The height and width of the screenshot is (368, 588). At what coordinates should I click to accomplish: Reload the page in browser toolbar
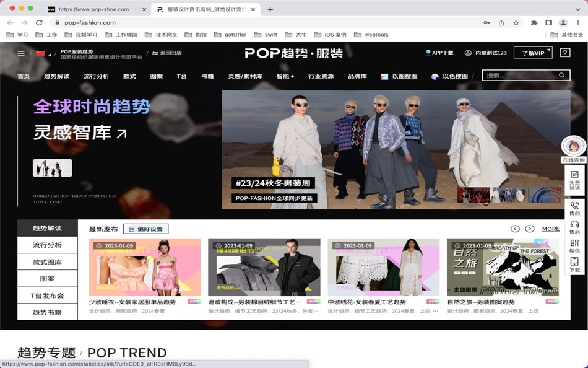click(x=39, y=22)
